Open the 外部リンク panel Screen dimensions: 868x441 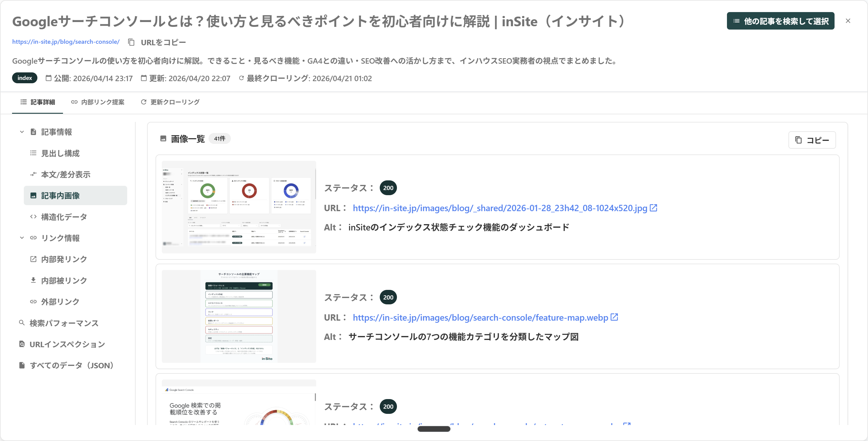pyautogui.click(x=60, y=301)
